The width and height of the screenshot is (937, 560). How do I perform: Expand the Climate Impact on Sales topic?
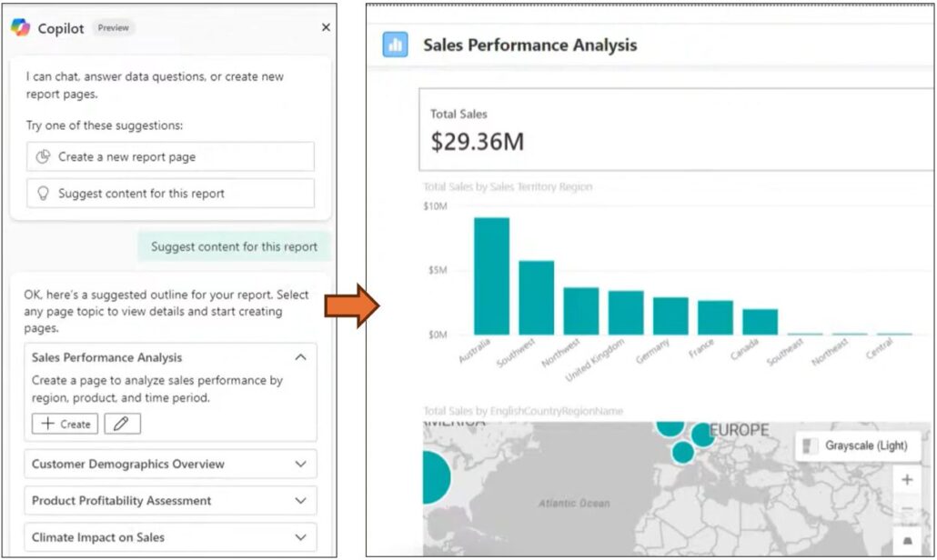point(300,537)
